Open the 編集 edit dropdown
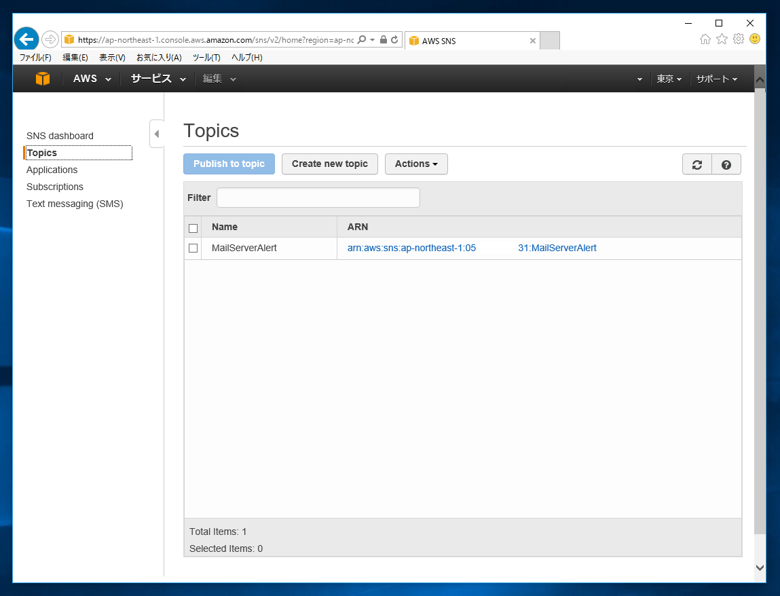Viewport: 780px width, 596px height. pyautogui.click(x=219, y=79)
